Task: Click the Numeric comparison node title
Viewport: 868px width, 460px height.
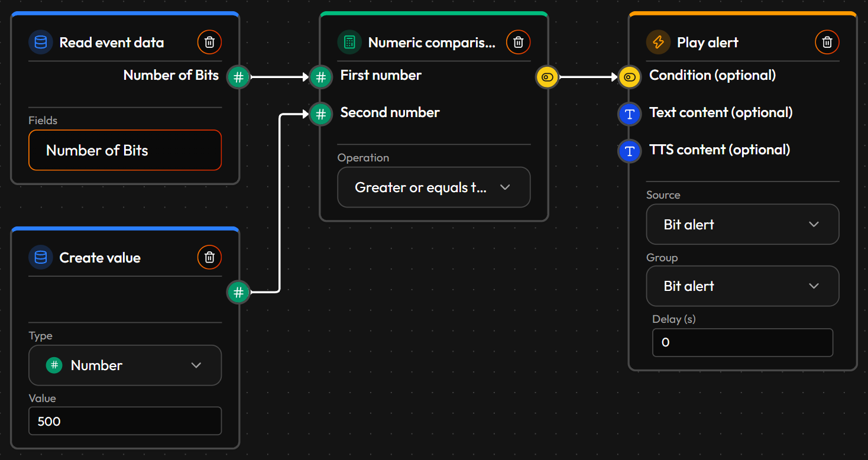Action: tap(432, 43)
